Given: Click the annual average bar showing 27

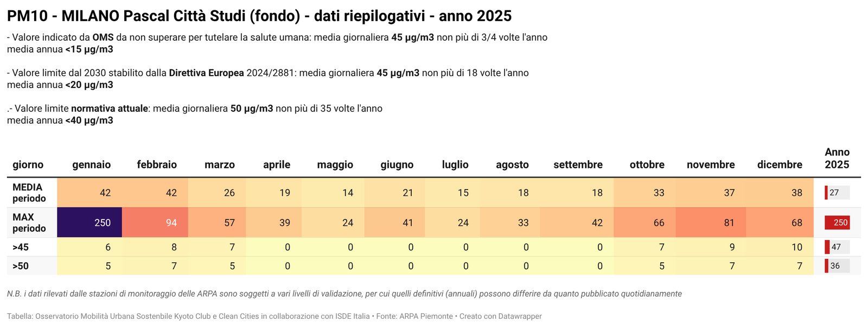Looking at the screenshot, I should pyautogui.click(x=837, y=193).
